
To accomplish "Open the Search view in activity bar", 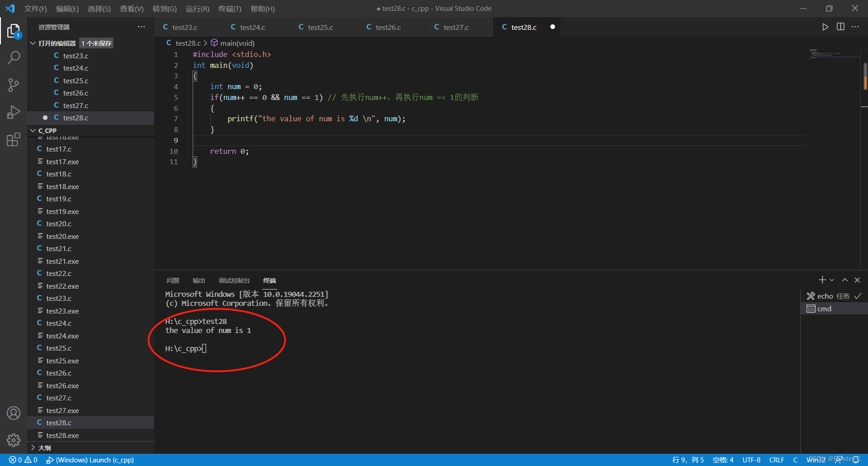I will (14, 58).
